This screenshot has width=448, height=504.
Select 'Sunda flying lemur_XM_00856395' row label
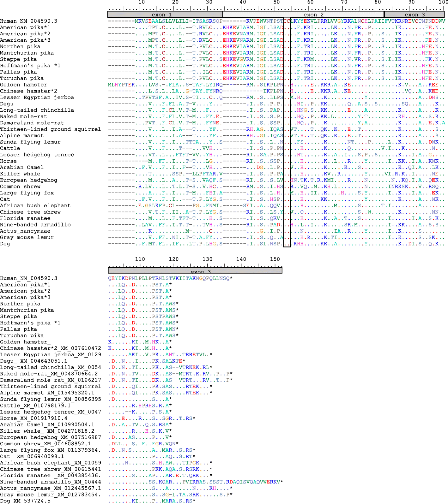point(51,399)
